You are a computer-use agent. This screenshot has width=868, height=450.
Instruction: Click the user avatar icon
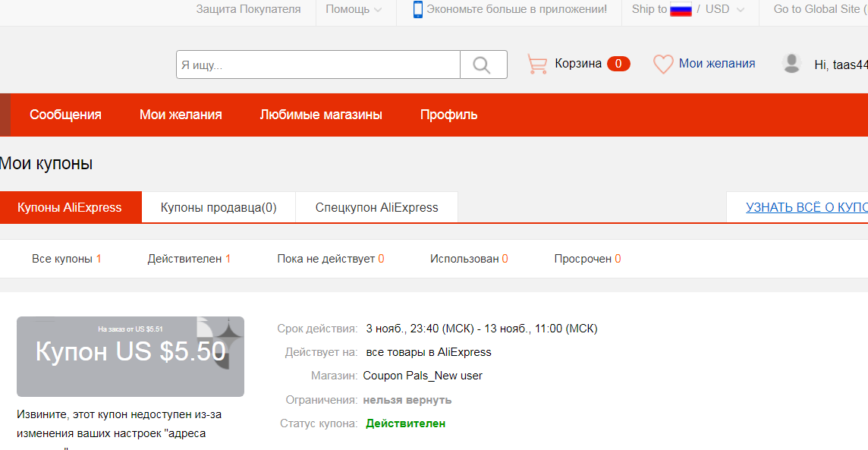pyautogui.click(x=791, y=64)
